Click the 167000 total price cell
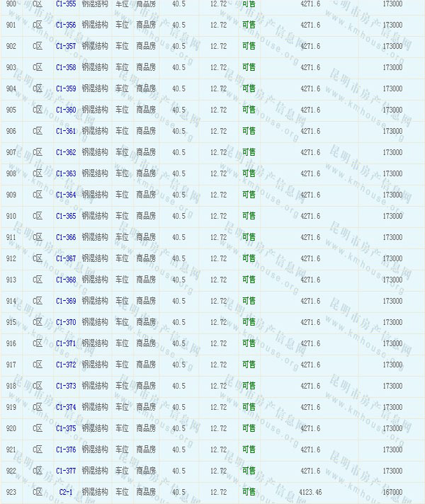Viewport: 425px width, 504px height. [392, 493]
